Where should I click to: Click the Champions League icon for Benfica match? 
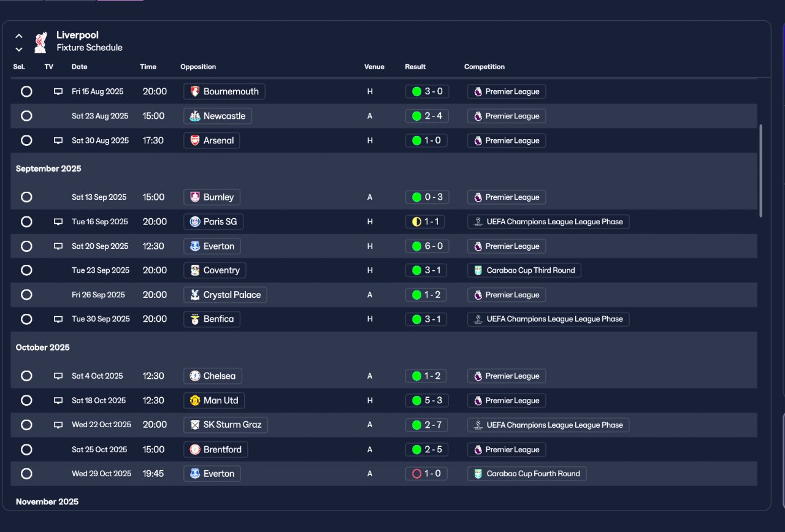point(478,319)
